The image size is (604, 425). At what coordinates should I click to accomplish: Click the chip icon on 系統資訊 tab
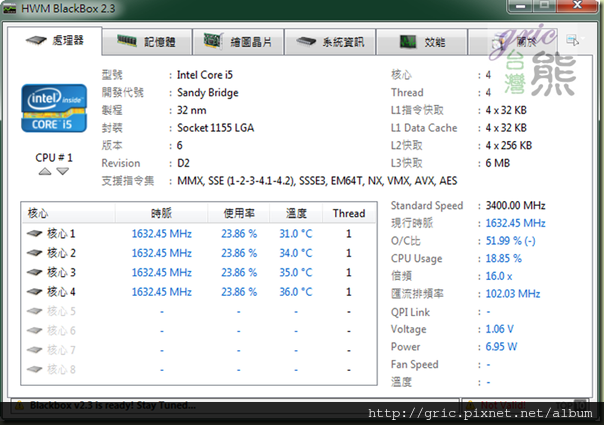pyautogui.click(x=306, y=41)
